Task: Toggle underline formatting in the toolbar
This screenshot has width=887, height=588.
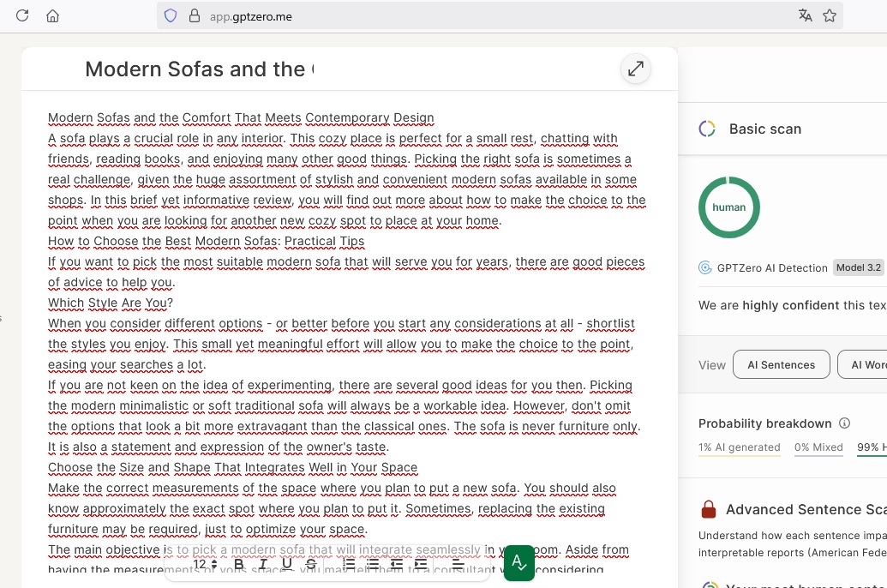Action: (287, 564)
